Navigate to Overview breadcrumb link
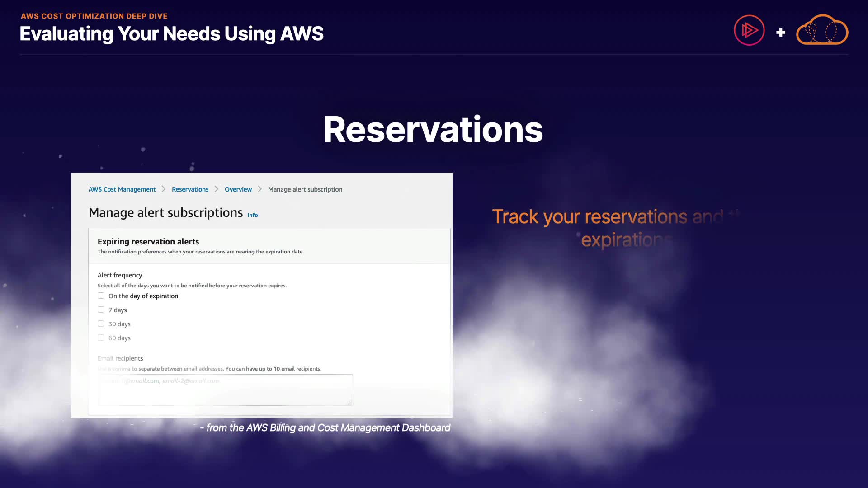Viewport: 868px width, 488px height. point(238,189)
